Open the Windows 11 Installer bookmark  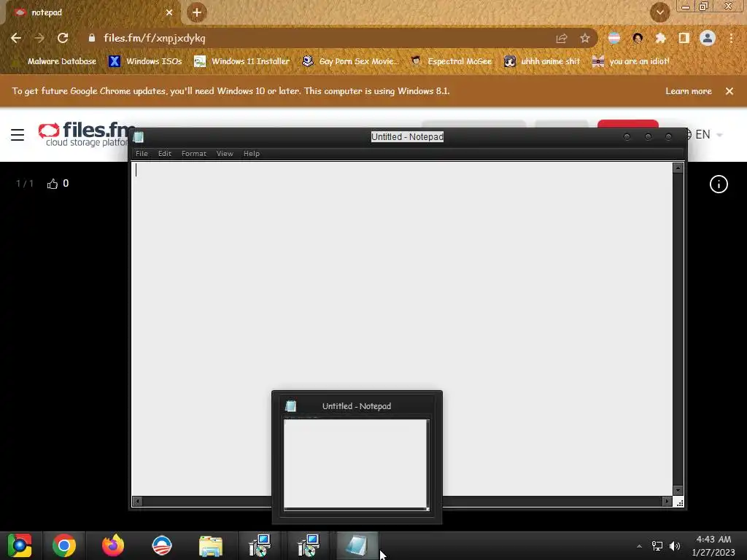(242, 61)
